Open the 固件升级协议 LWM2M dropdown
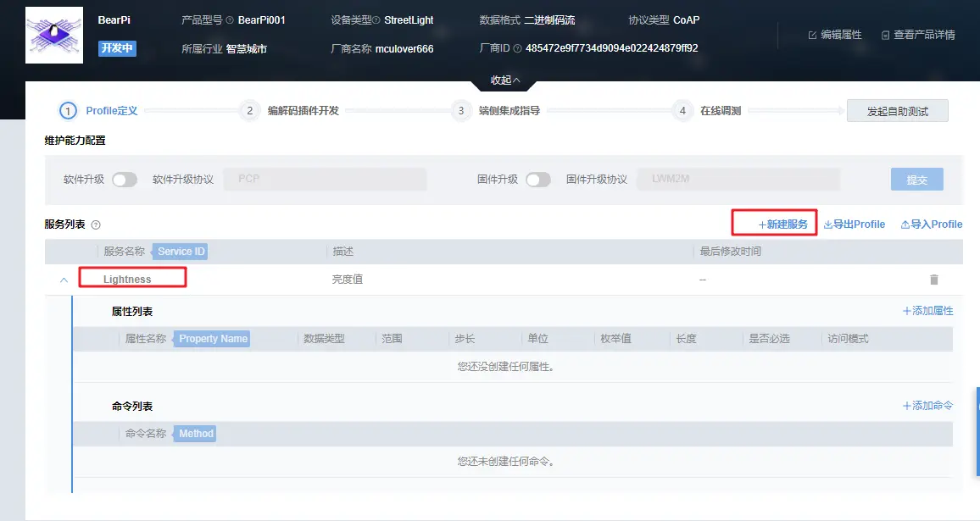The height and width of the screenshot is (521, 980). tap(738, 179)
